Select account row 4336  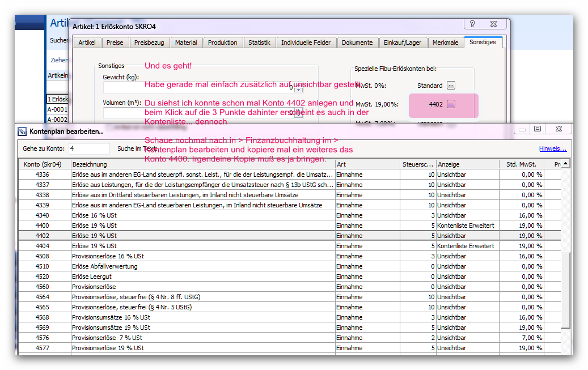pyautogui.click(x=290, y=175)
